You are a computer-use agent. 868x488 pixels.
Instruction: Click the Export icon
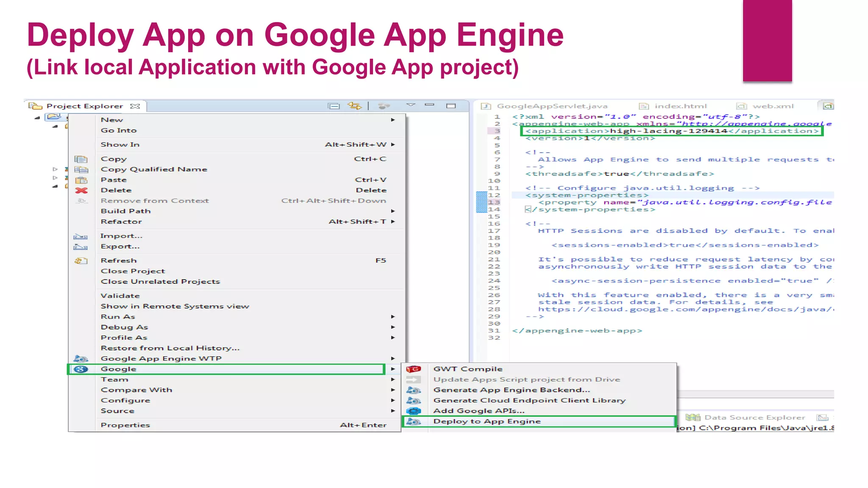tap(81, 247)
